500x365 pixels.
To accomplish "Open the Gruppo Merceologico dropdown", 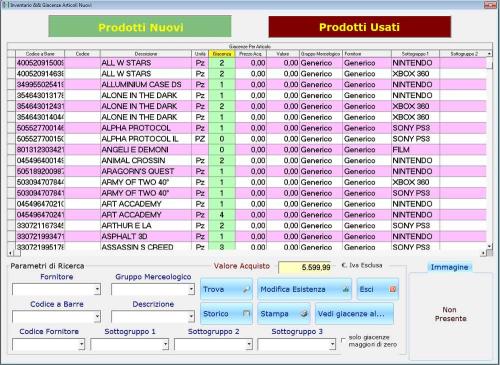I will click(x=191, y=289).
